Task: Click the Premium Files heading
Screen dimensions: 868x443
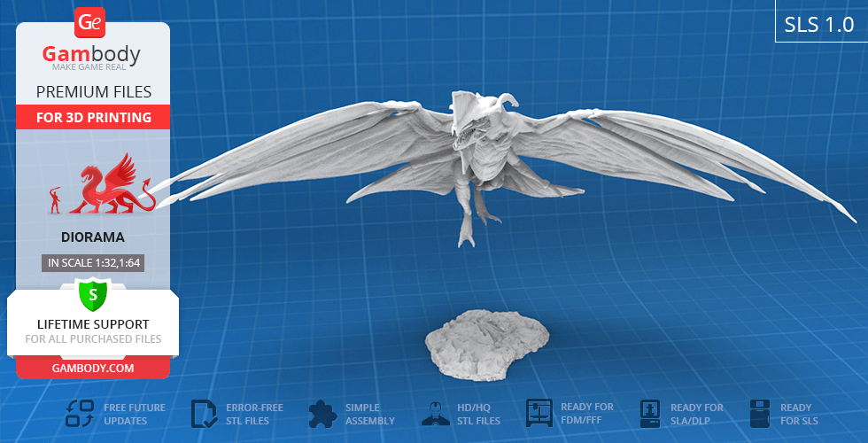Action: 92,91
